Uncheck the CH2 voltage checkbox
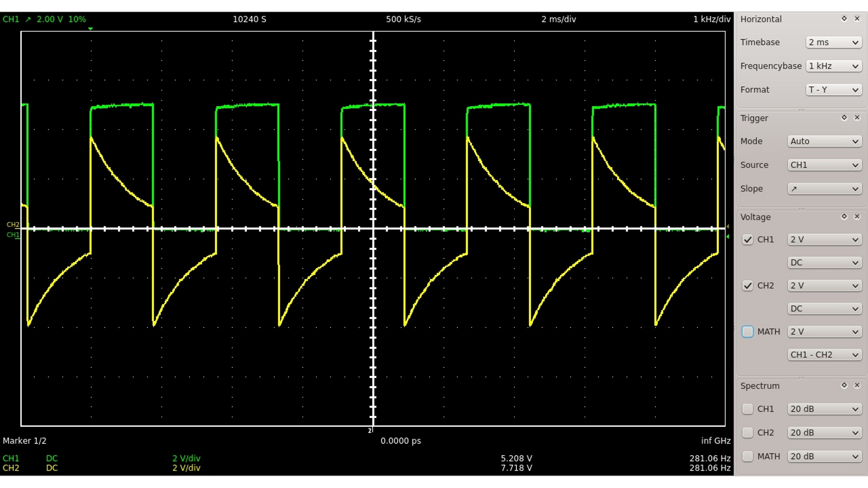The width and height of the screenshot is (868, 488). tap(747, 286)
